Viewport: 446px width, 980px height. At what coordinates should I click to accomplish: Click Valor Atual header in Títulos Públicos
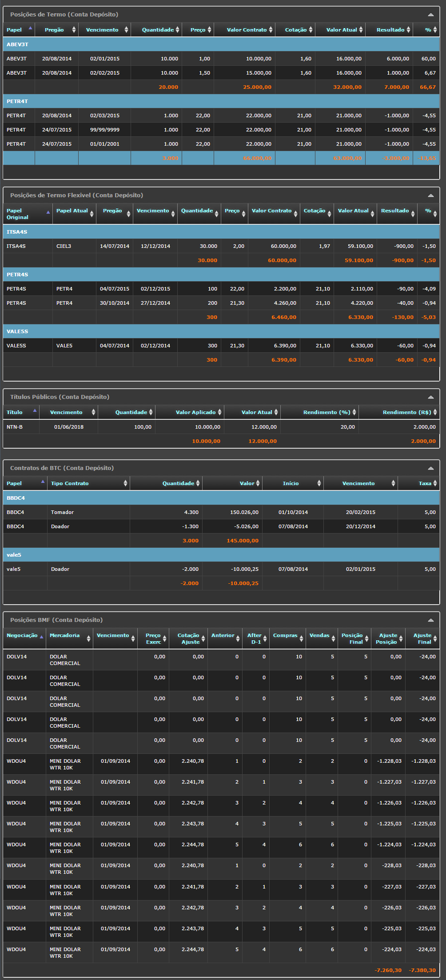tap(252, 412)
